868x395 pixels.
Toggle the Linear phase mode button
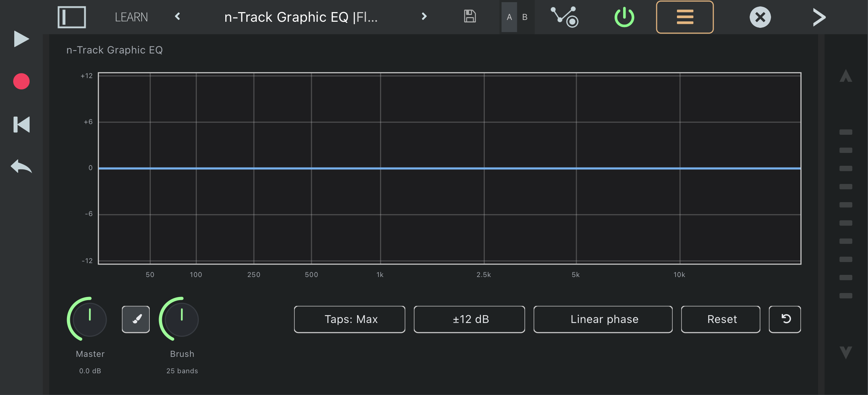(x=603, y=319)
